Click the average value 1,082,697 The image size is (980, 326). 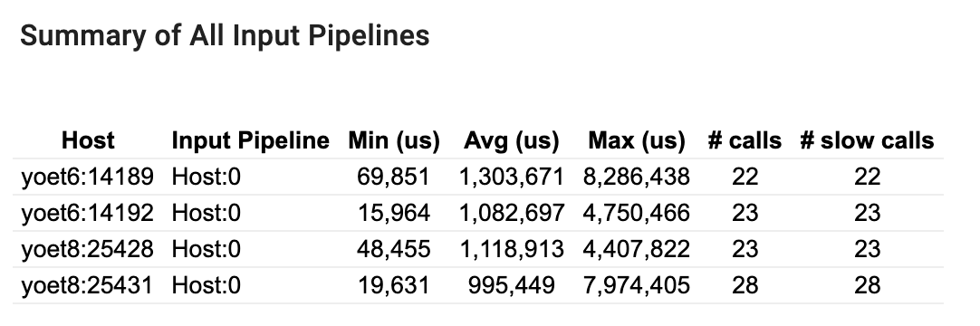pyautogui.click(x=511, y=214)
